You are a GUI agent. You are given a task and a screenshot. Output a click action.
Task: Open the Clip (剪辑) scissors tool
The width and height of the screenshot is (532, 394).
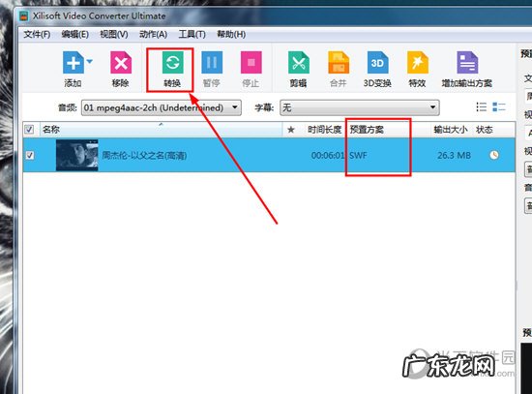click(299, 63)
